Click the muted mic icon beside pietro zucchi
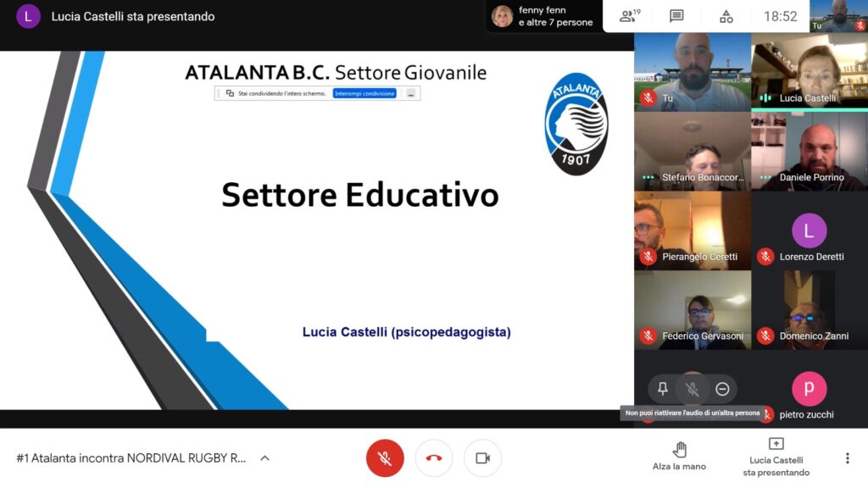 (766, 414)
